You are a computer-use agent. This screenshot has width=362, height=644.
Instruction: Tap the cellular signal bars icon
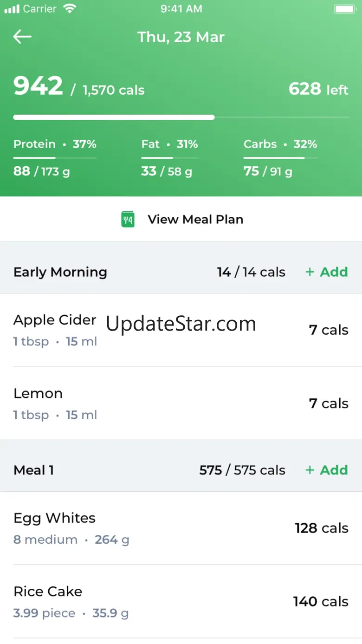(12, 9)
